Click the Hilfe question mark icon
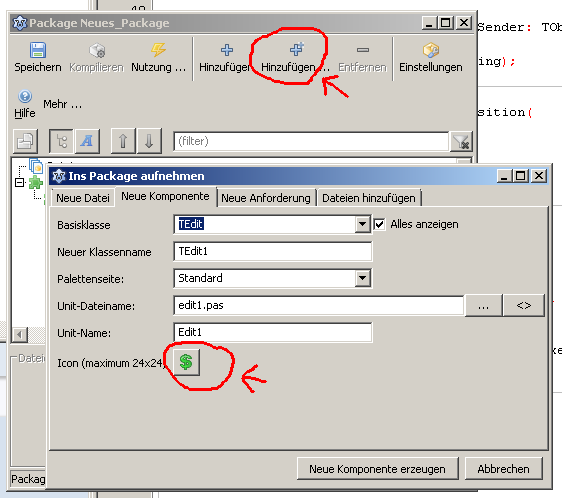 [x=25, y=96]
